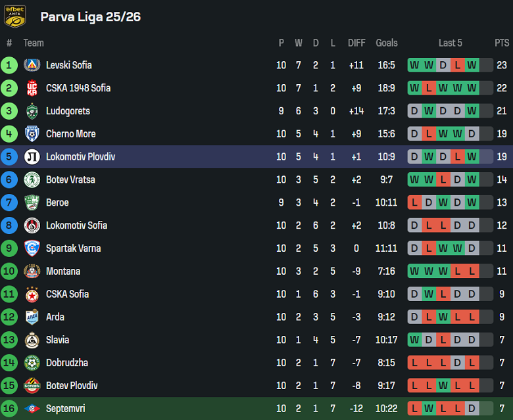Click the Parva Liga 25/26 title

point(90,16)
